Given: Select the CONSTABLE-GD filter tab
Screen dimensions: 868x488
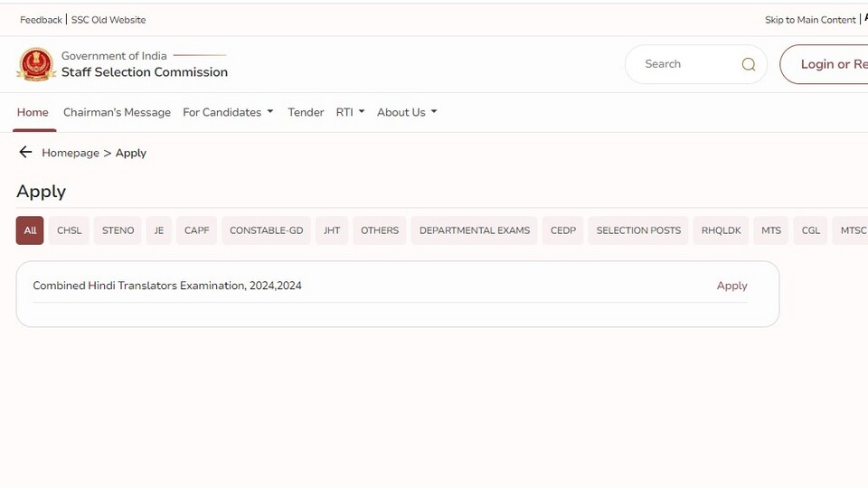Looking at the screenshot, I should (266, 230).
